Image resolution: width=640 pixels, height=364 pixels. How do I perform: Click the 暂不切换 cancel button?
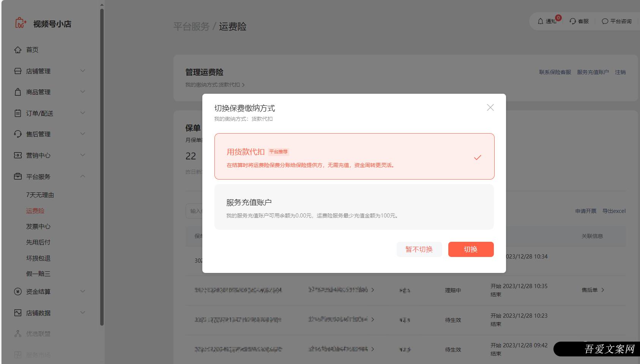tap(419, 249)
